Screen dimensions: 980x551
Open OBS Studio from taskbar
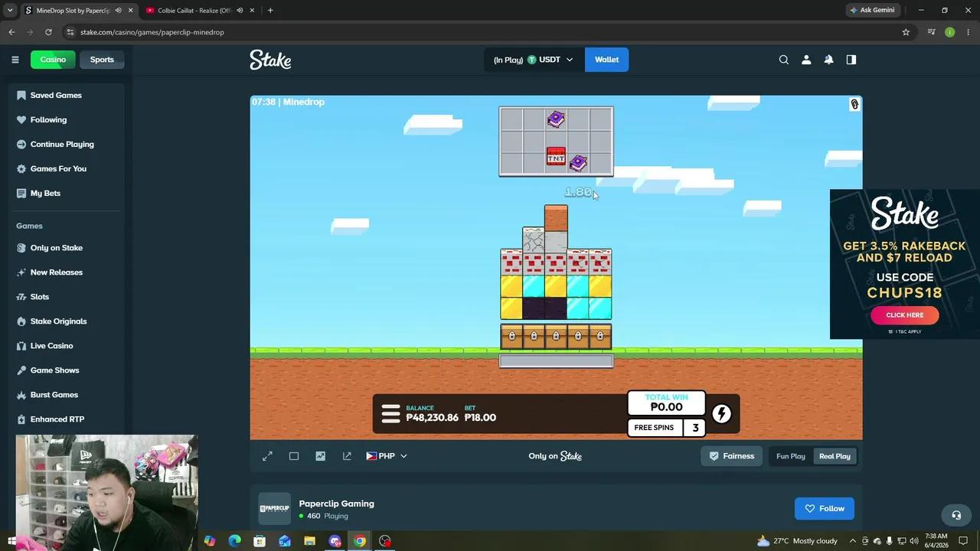coord(385,541)
